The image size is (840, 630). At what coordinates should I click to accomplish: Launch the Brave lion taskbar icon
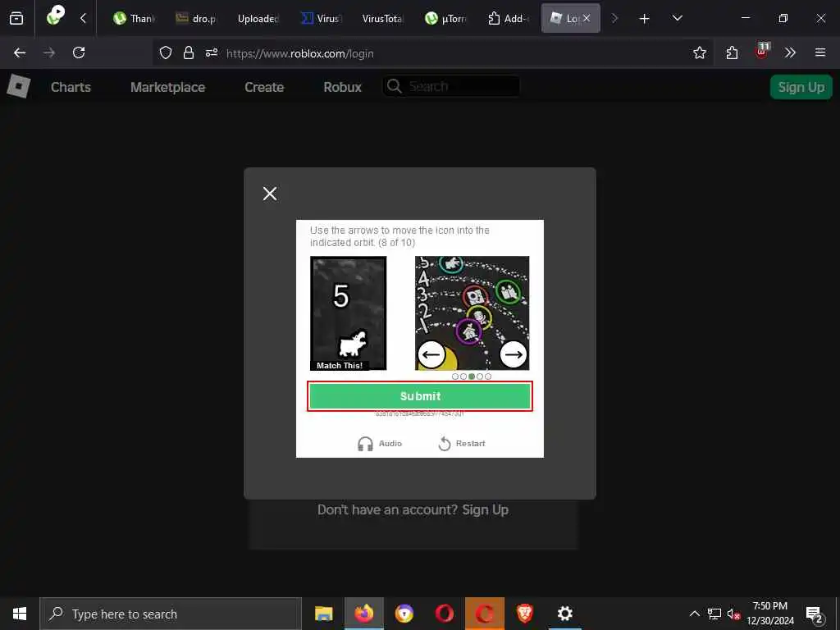click(524, 614)
